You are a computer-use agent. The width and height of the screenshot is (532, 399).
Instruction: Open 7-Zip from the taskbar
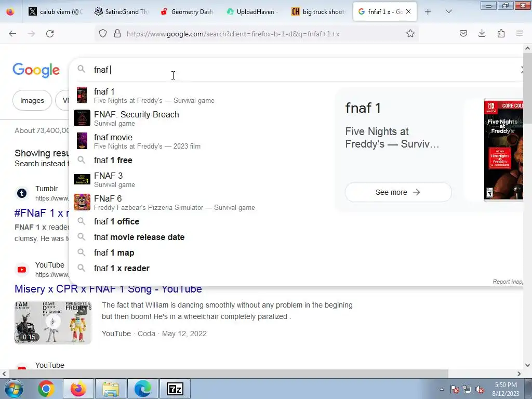(x=175, y=389)
